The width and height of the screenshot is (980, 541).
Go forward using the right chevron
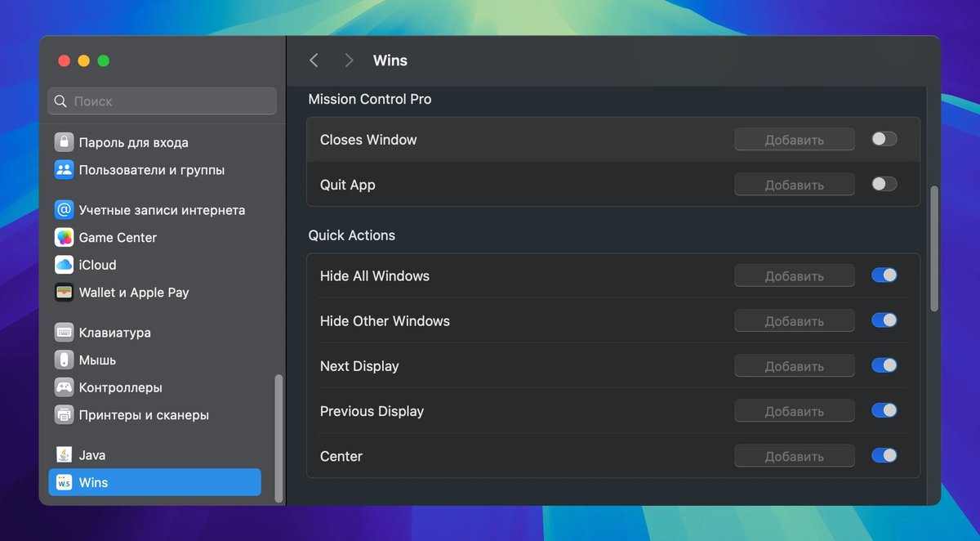(x=349, y=60)
